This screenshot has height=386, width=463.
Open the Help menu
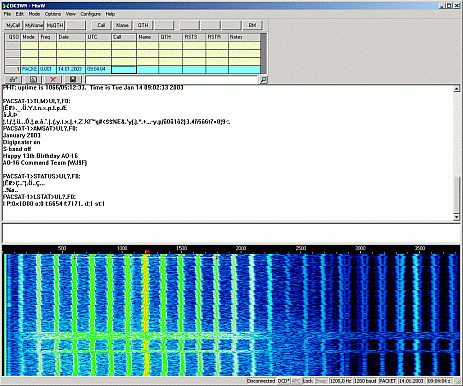click(110, 14)
